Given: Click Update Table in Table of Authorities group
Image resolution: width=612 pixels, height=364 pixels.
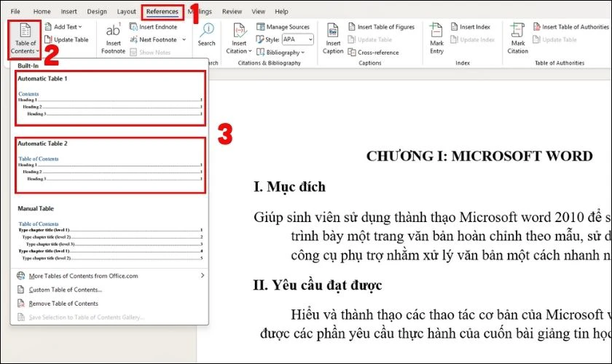Looking at the screenshot, I should 554,39.
